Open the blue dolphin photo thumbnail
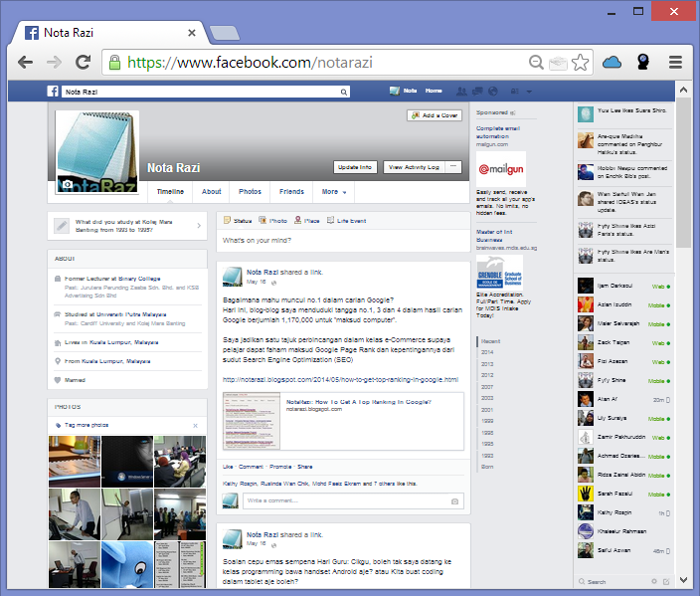This screenshot has height=596, width=700. point(127,564)
